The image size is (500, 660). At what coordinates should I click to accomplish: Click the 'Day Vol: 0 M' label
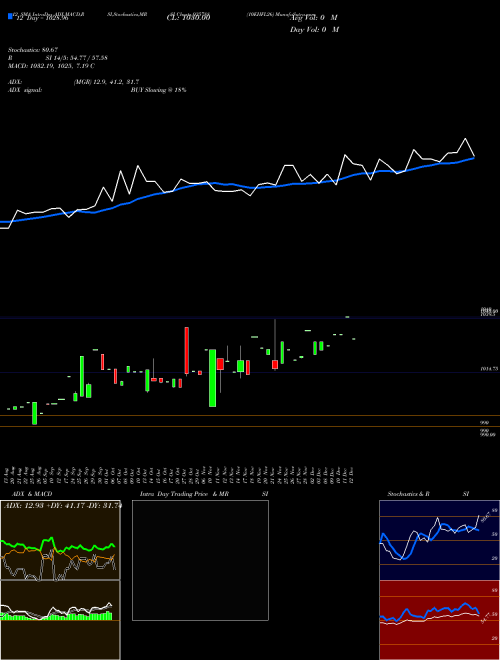[x=314, y=30]
